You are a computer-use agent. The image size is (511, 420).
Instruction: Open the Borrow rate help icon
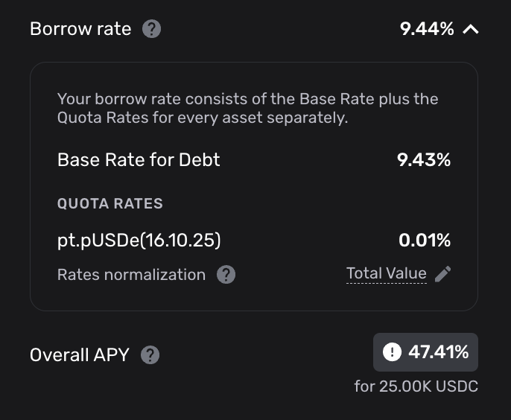(151, 29)
